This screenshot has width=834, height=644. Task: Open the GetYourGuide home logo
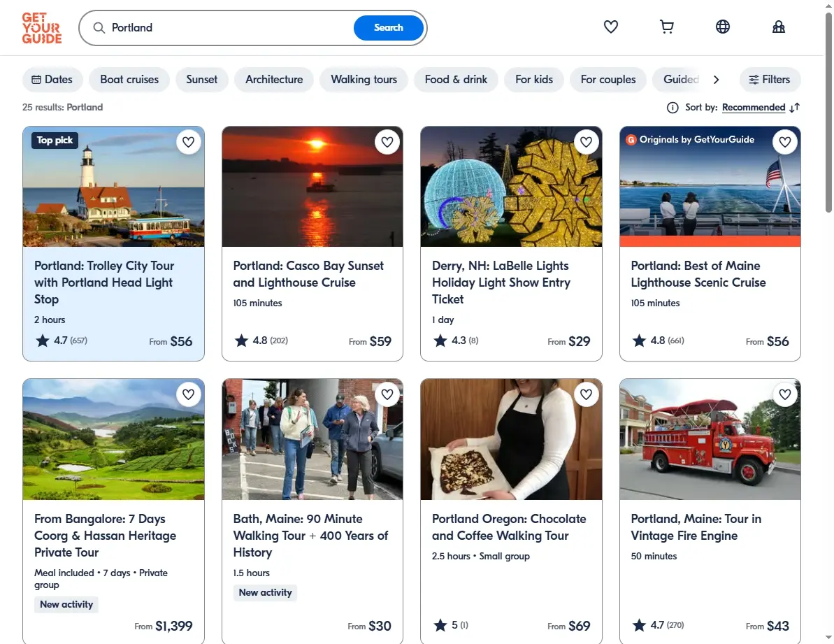coord(41,28)
